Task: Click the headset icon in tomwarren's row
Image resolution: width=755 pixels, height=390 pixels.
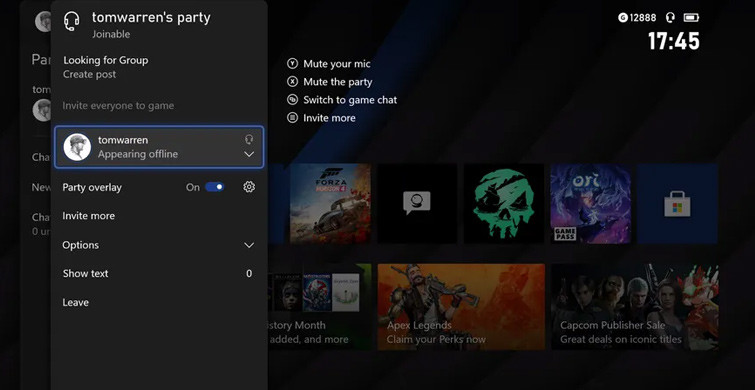Action: (249, 140)
